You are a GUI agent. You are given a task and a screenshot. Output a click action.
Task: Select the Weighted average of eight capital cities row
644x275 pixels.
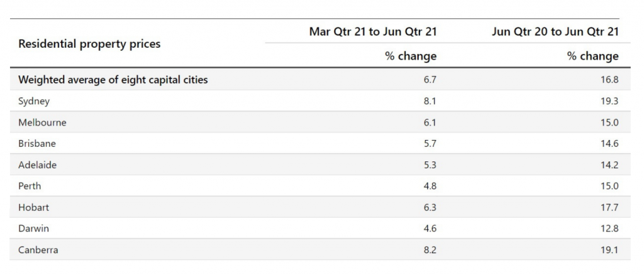[x=320, y=80]
